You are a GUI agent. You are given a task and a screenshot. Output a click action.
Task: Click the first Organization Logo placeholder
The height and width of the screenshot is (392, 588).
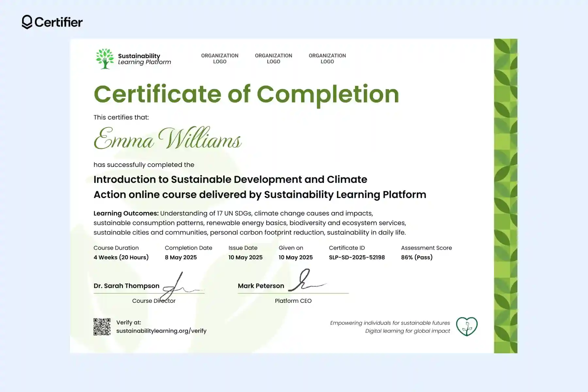(220, 58)
